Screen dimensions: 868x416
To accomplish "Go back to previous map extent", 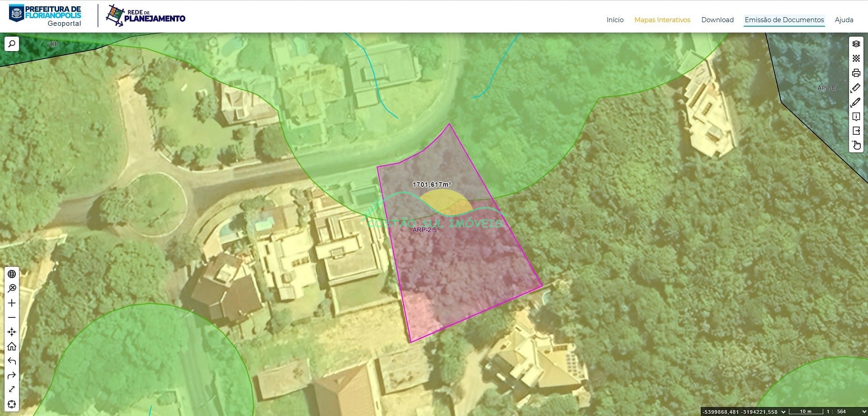I will point(12,361).
